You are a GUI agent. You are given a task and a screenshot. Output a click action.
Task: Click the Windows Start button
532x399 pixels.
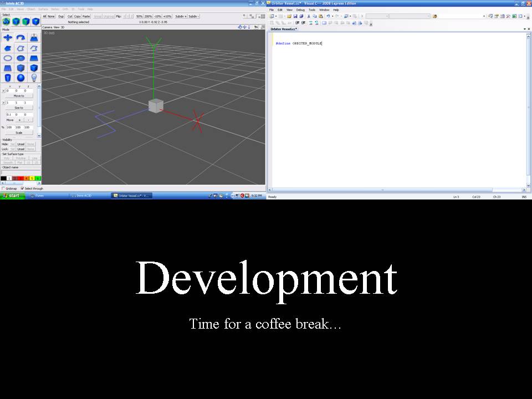click(13, 196)
